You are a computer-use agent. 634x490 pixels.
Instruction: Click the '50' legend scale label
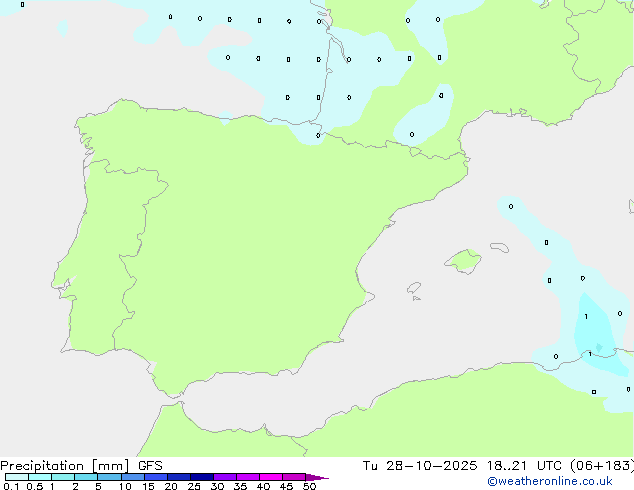click(309, 486)
